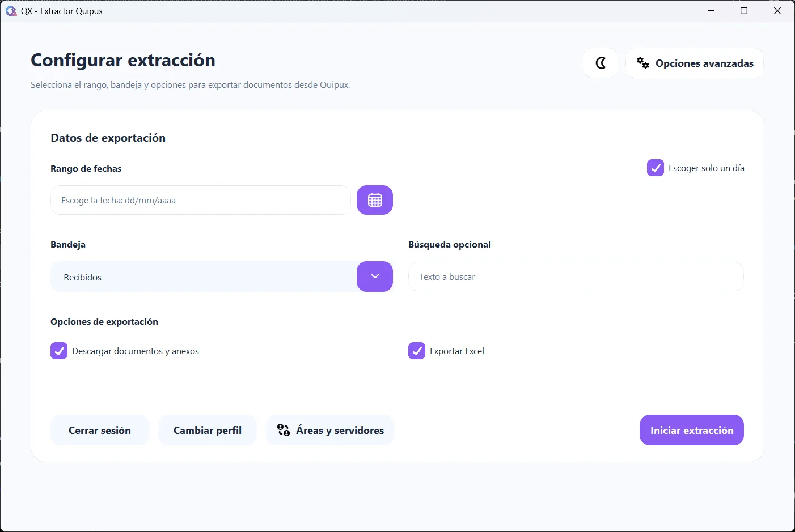Click the Datos de exportación title

pos(108,138)
